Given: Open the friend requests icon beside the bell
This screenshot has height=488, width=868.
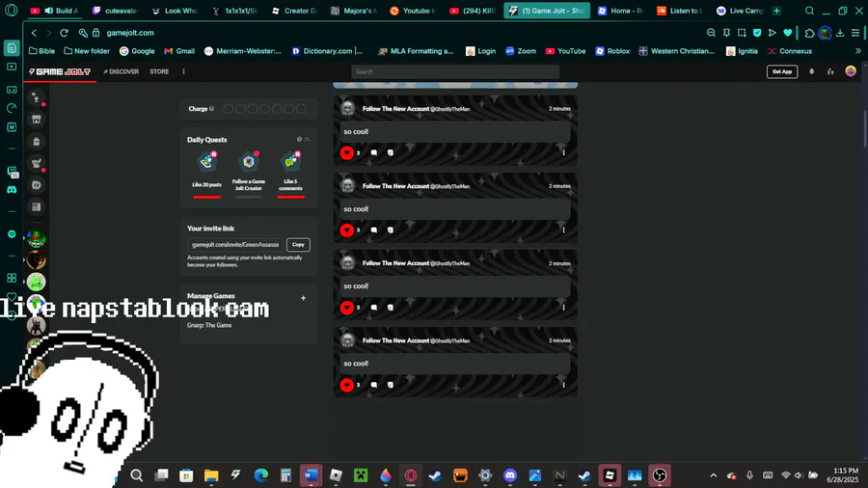Looking at the screenshot, I should [x=830, y=71].
